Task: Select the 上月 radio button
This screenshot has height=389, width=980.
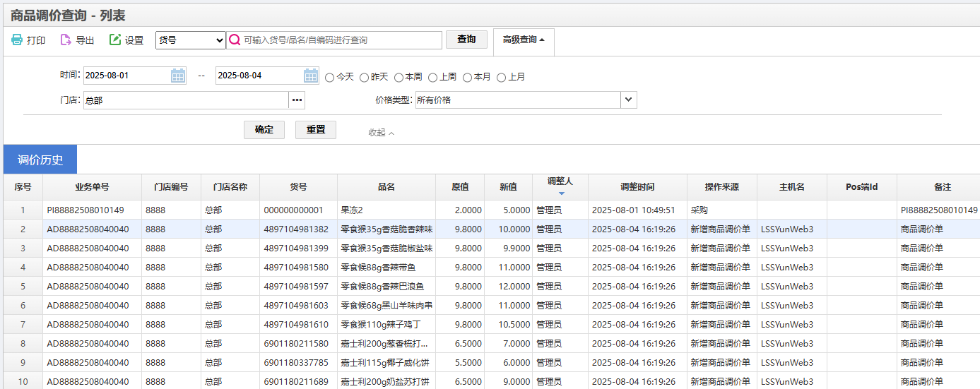Action: point(502,78)
